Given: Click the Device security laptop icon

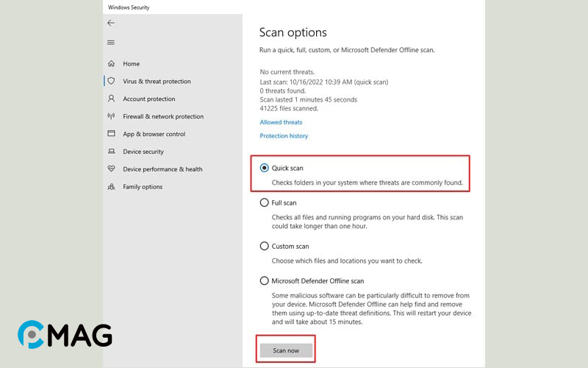Looking at the screenshot, I should [112, 151].
